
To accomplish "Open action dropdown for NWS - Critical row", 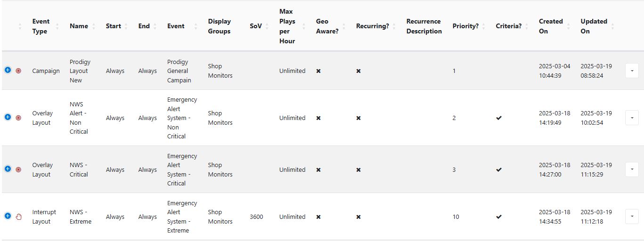I will 631,169.
